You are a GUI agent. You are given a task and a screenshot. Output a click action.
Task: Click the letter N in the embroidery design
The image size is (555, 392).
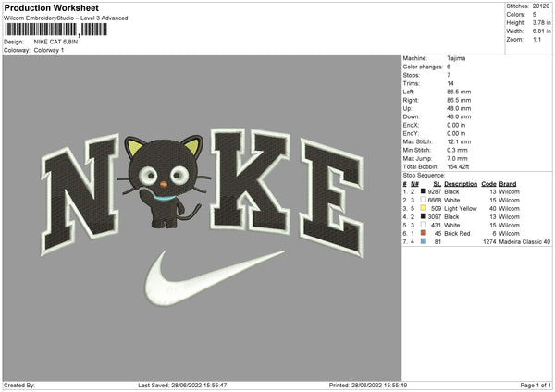tap(80, 194)
